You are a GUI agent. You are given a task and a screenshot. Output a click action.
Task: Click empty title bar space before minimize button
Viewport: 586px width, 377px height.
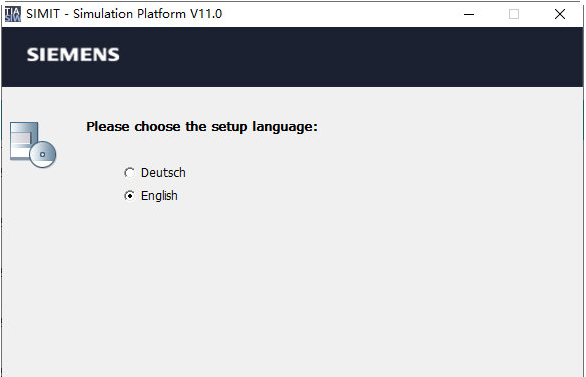click(x=334, y=14)
